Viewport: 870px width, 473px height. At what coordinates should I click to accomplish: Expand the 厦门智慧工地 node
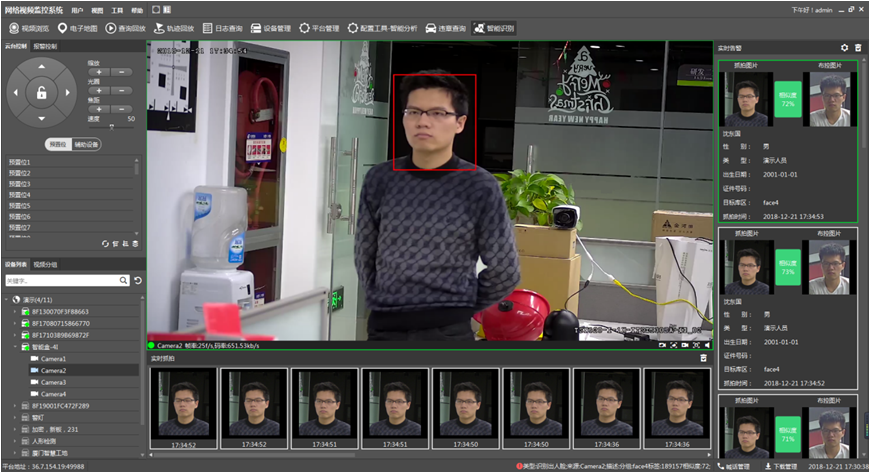(x=15, y=452)
